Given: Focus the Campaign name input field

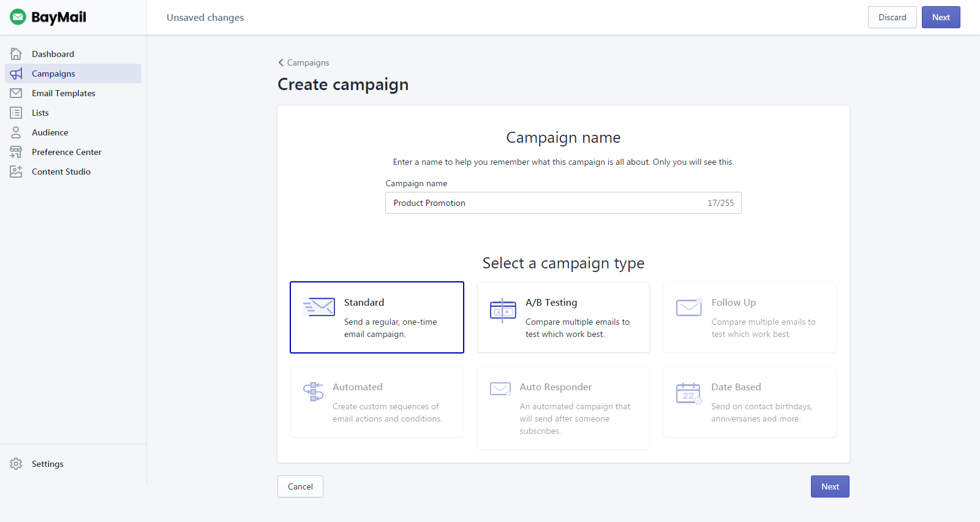Looking at the screenshot, I should click(563, 203).
